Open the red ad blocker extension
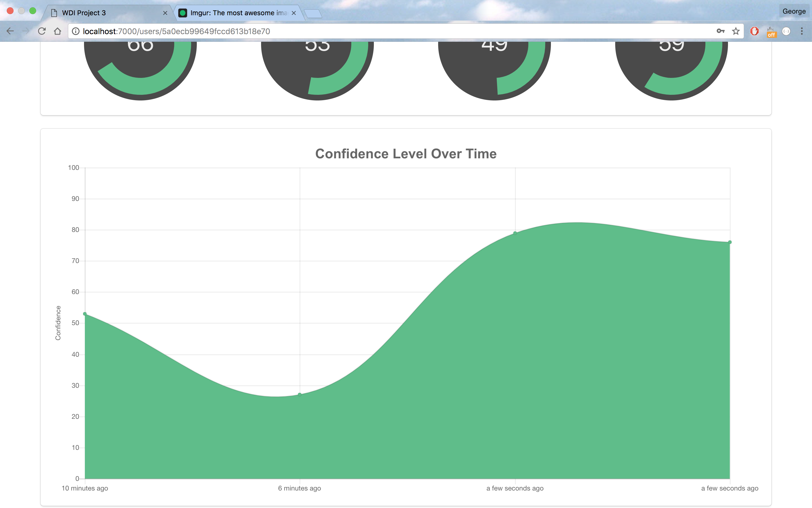 click(x=754, y=31)
